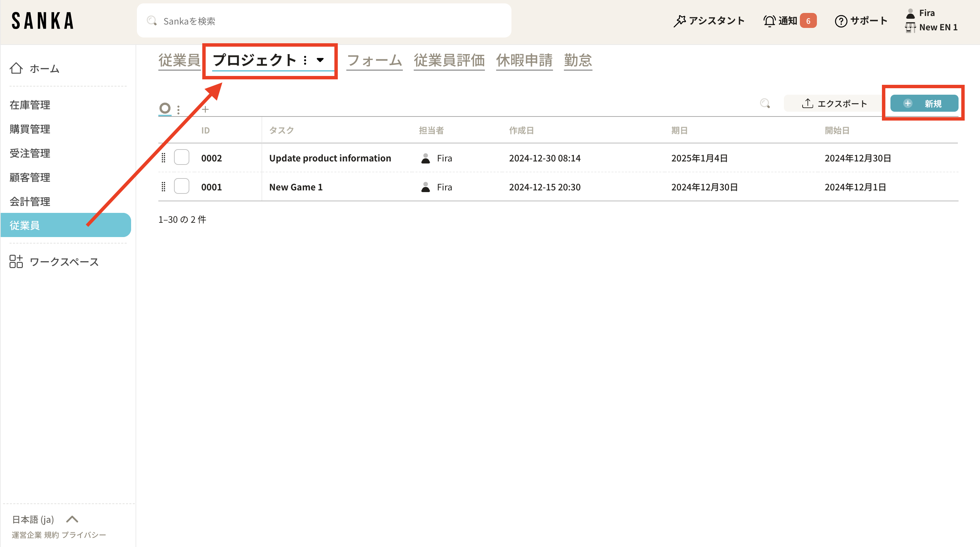Switch to the 休暇申請 tab

524,61
